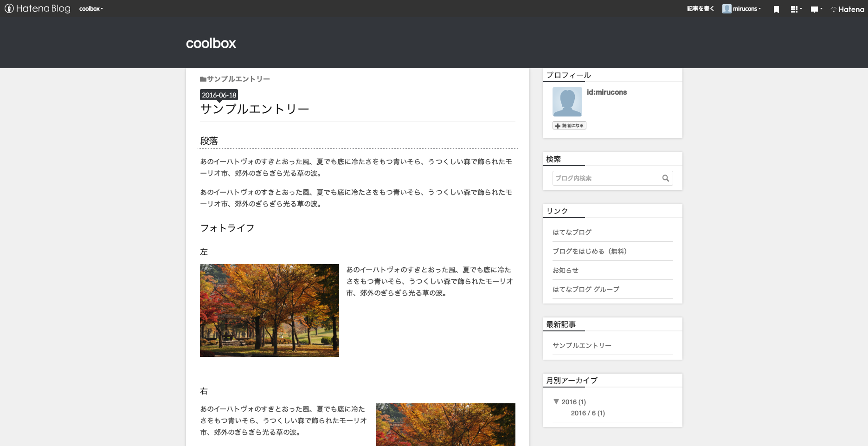Open the はてなブログ グループ link

[586, 289]
